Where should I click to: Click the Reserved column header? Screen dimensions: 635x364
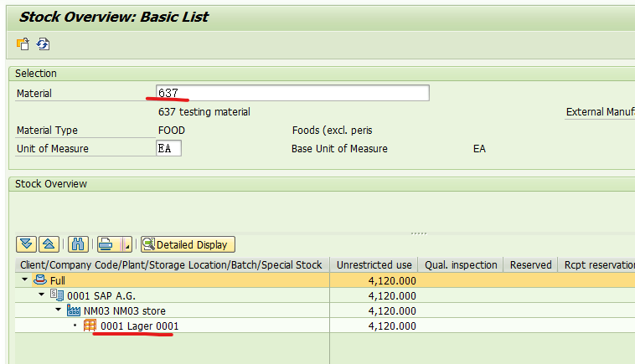pyautogui.click(x=530, y=265)
